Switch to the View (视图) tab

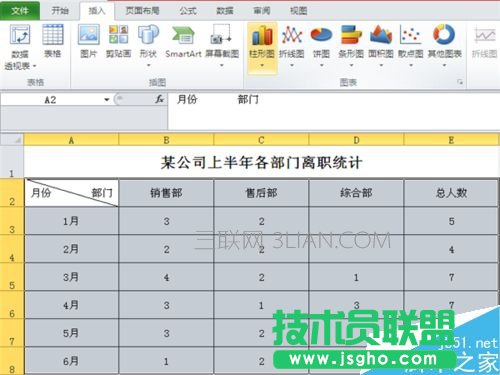[x=298, y=11]
